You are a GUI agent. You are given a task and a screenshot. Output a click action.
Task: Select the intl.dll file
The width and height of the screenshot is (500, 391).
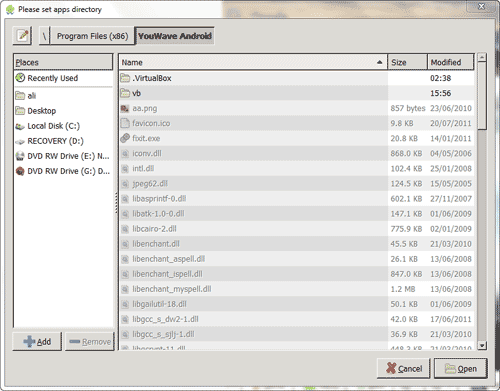(296, 168)
